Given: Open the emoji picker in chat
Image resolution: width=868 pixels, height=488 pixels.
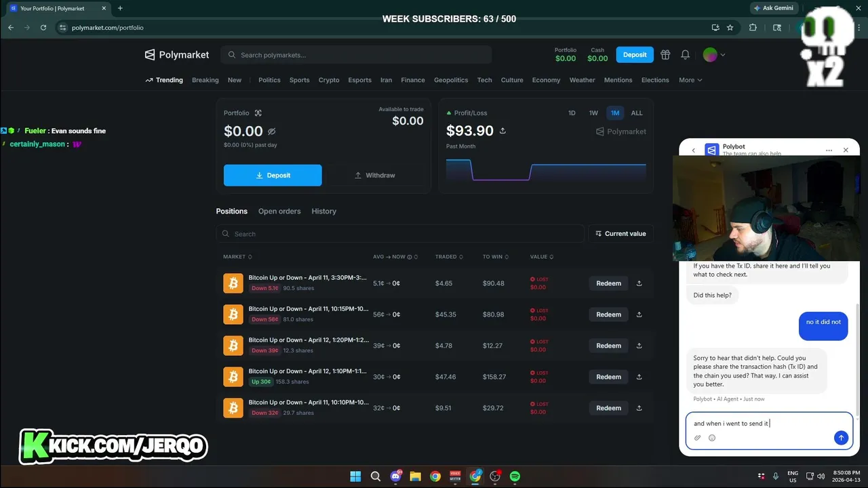Looking at the screenshot, I should click(712, 438).
